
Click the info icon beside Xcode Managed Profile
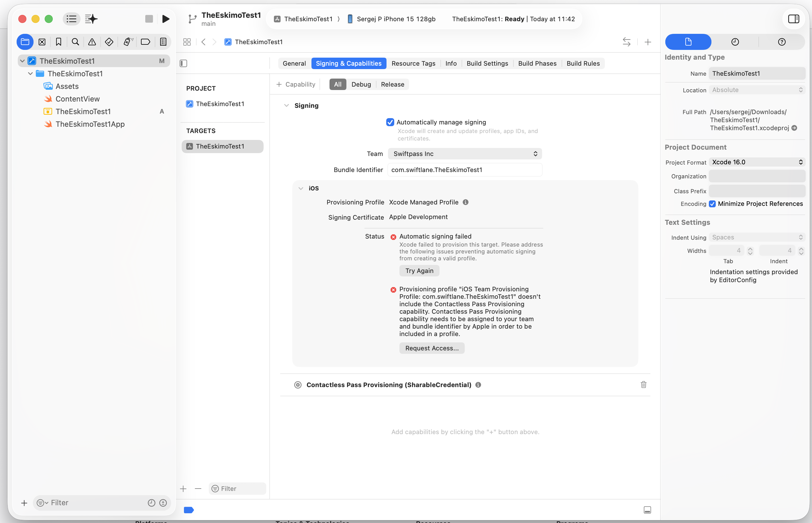466,202
